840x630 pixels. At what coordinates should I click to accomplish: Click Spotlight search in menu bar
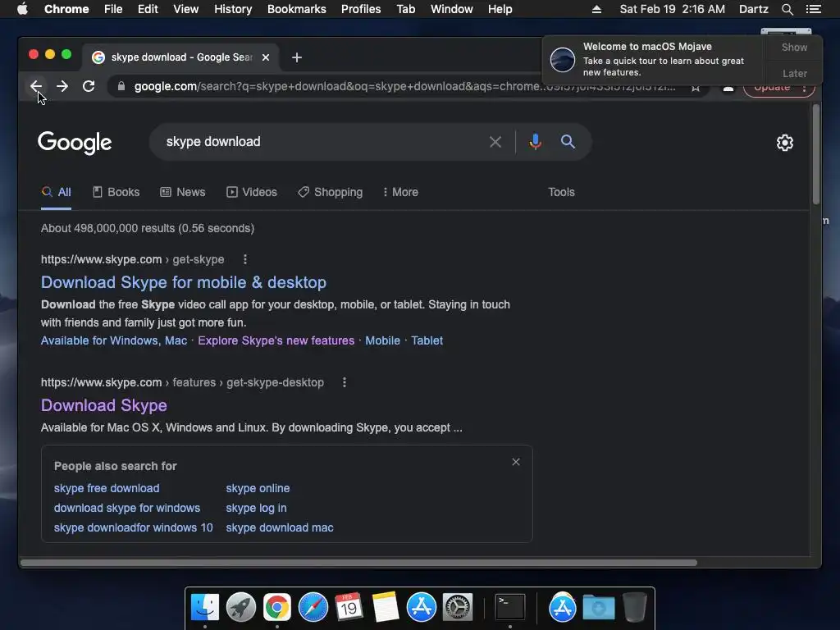pyautogui.click(x=787, y=9)
